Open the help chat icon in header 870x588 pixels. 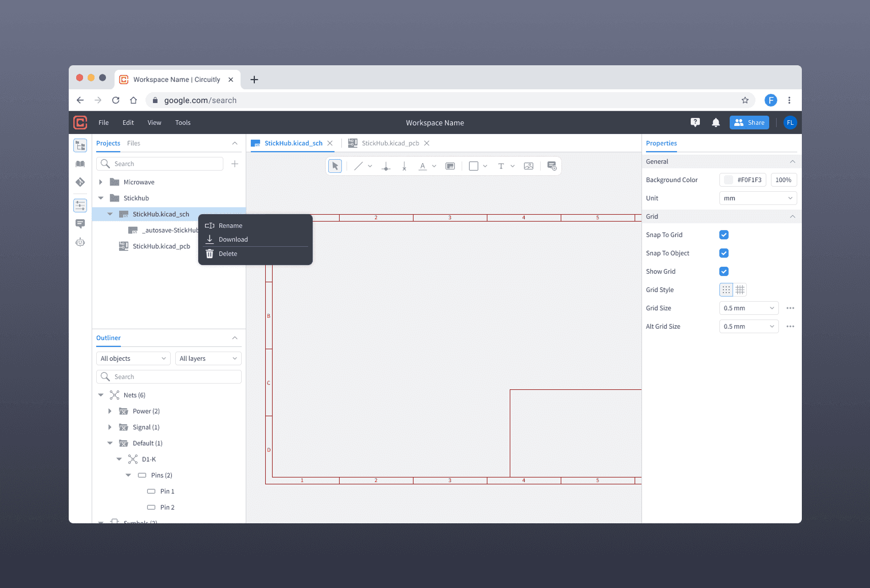[x=695, y=123]
